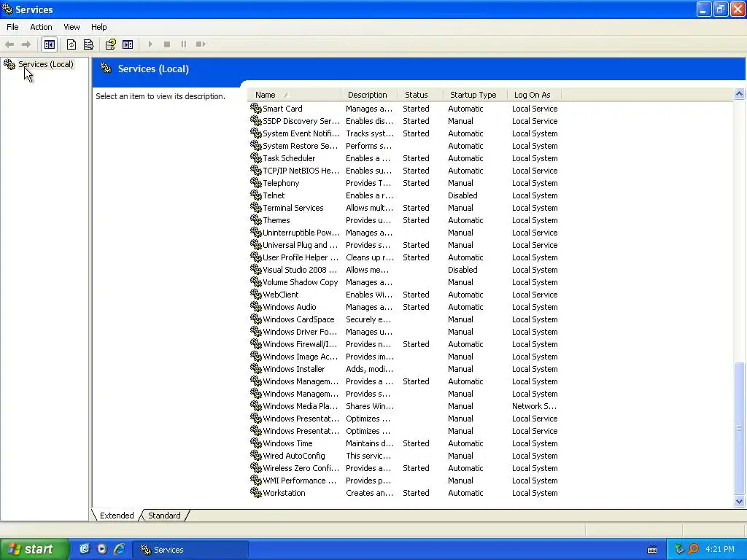This screenshot has height=560, width=747.
Task: Open the Help toolbar icon
Action: 111,44
